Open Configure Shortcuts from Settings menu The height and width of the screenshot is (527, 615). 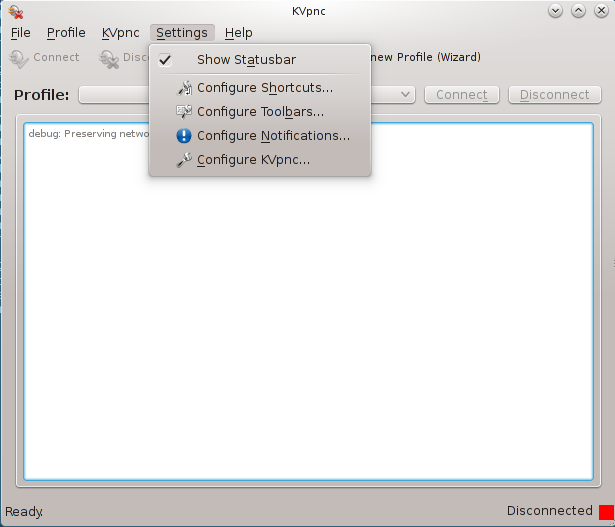tap(260, 88)
